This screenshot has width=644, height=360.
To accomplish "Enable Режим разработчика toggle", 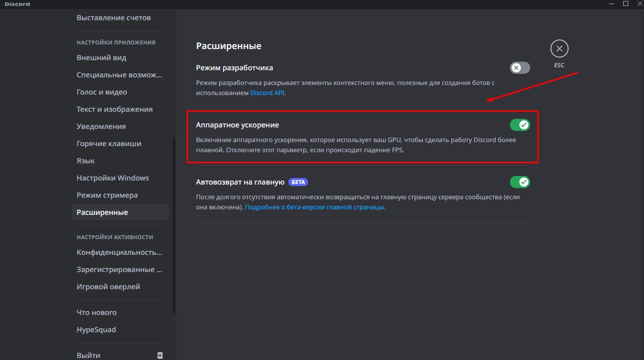I will click(520, 68).
